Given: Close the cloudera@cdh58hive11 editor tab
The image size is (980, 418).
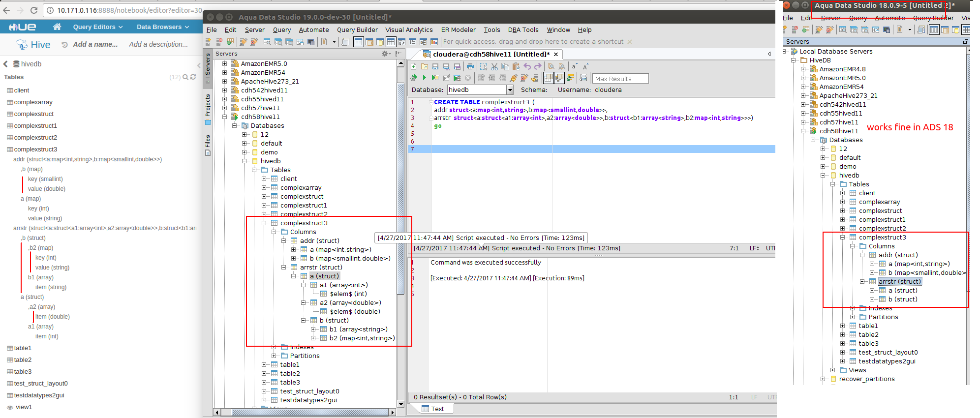Looking at the screenshot, I should point(556,54).
